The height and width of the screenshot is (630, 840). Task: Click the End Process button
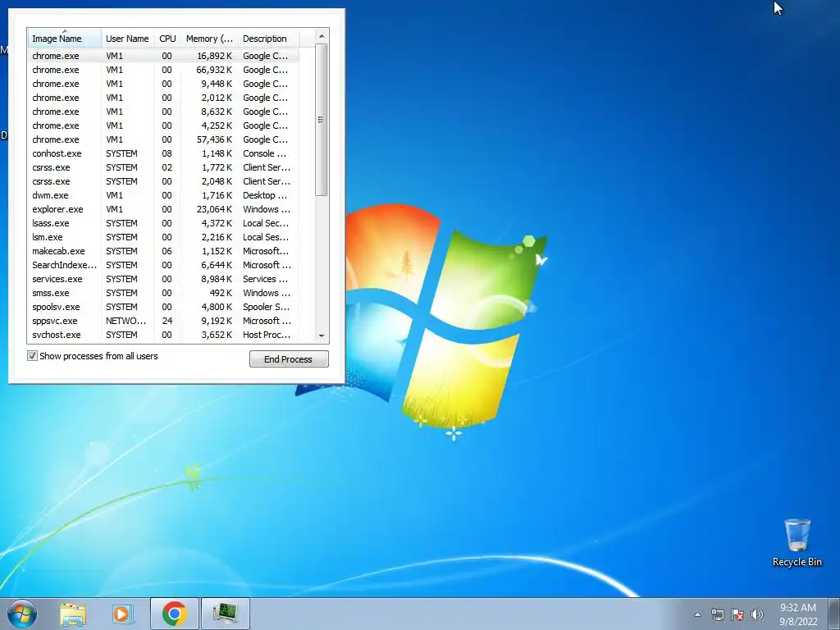click(289, 359)
